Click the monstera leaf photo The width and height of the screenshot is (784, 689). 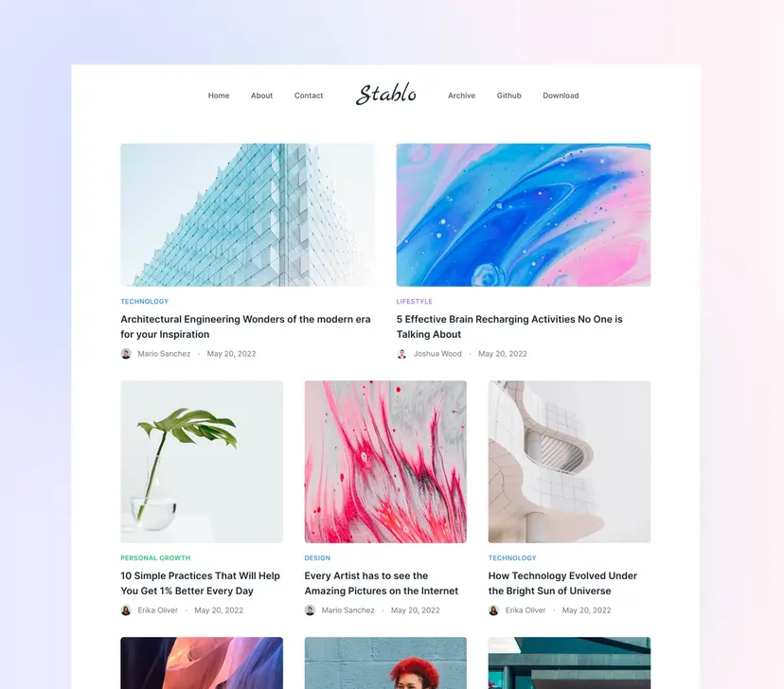tap(202, 462)
